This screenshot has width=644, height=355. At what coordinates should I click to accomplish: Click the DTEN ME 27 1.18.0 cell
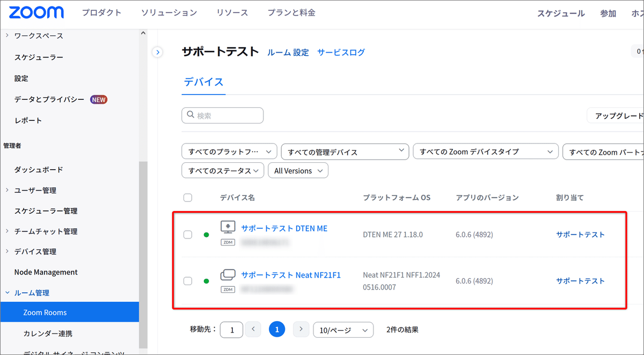pos(393,235)
